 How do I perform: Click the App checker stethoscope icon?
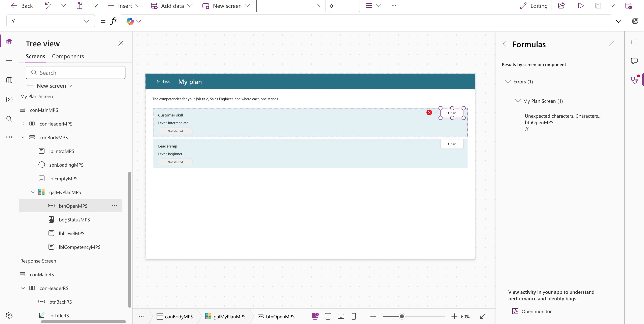(x=635, y=80)
